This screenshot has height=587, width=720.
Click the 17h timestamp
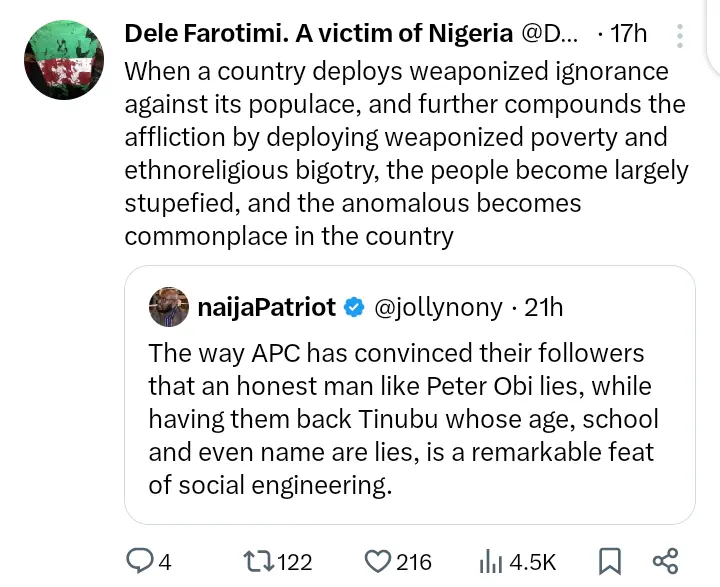pos(628,33)
